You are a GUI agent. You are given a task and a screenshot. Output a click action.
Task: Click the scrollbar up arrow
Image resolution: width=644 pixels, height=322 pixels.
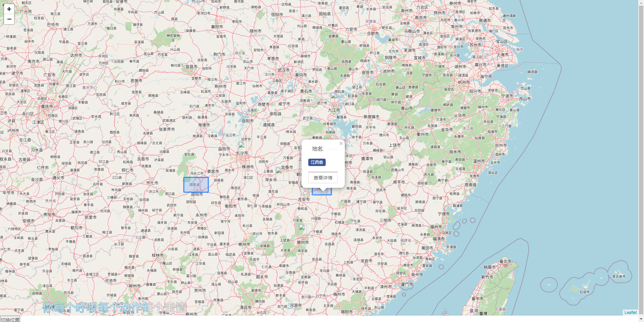(x=642, y=2)
